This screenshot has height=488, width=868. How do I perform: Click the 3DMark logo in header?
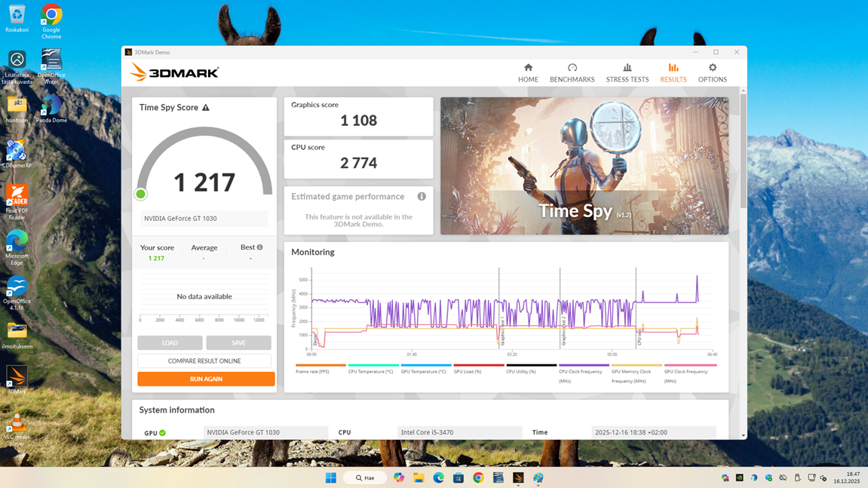coord(174,72)
